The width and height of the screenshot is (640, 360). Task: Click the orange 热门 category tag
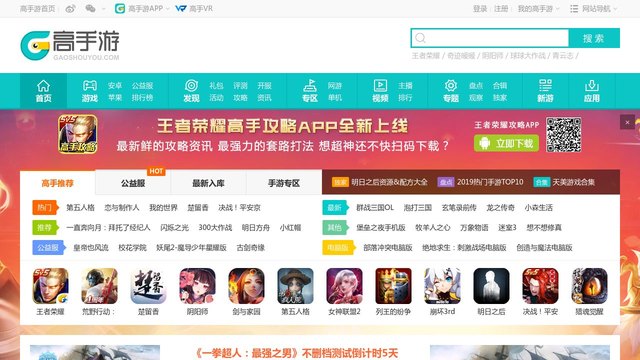45,208
